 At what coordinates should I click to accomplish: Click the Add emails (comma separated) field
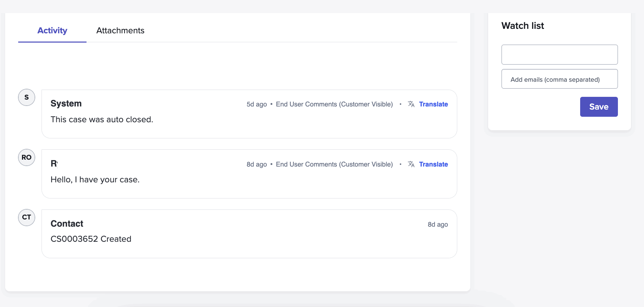click(x=560, y=79)
